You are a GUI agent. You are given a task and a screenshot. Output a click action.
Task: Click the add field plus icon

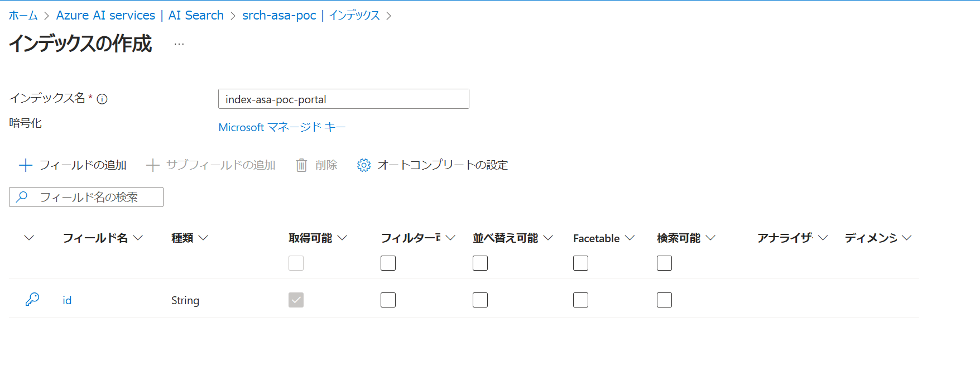click(25, 165)
